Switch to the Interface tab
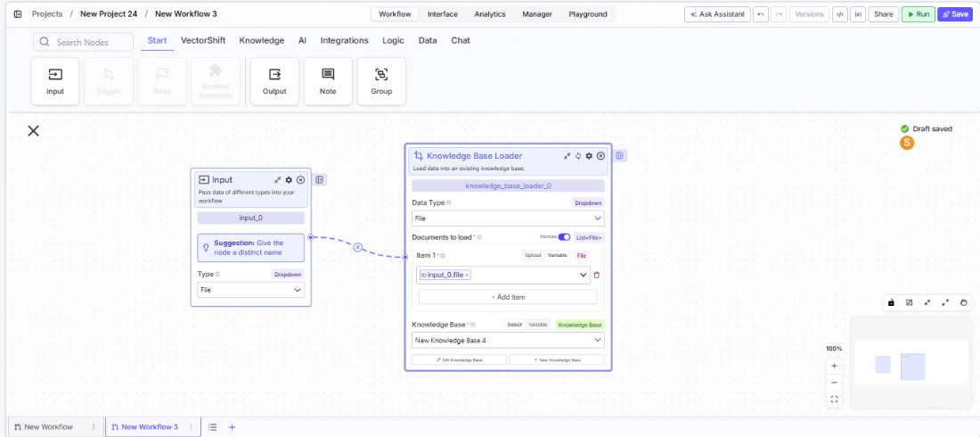 [443, 14]
